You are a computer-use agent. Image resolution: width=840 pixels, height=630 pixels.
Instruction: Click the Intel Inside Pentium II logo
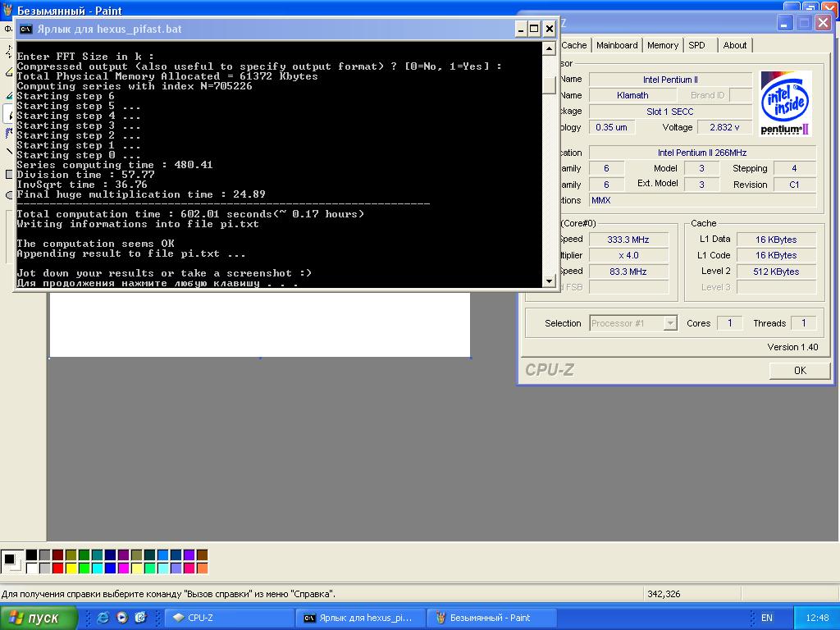[786, 103]
